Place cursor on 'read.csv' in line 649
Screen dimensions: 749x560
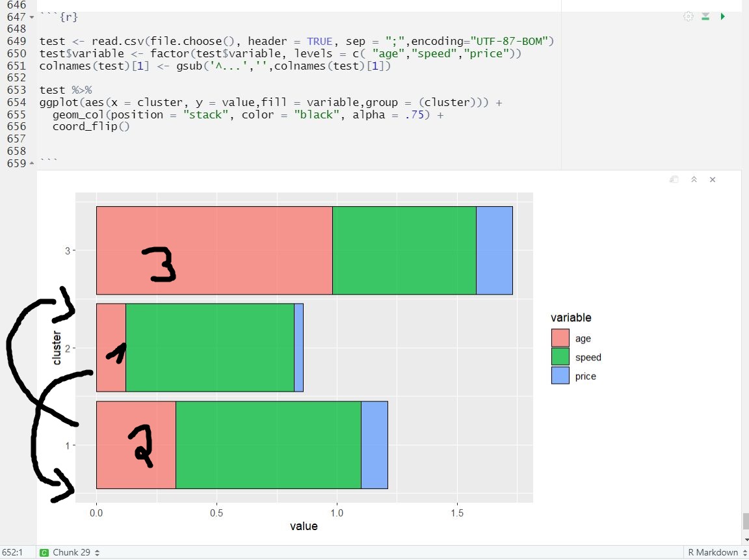118,41
